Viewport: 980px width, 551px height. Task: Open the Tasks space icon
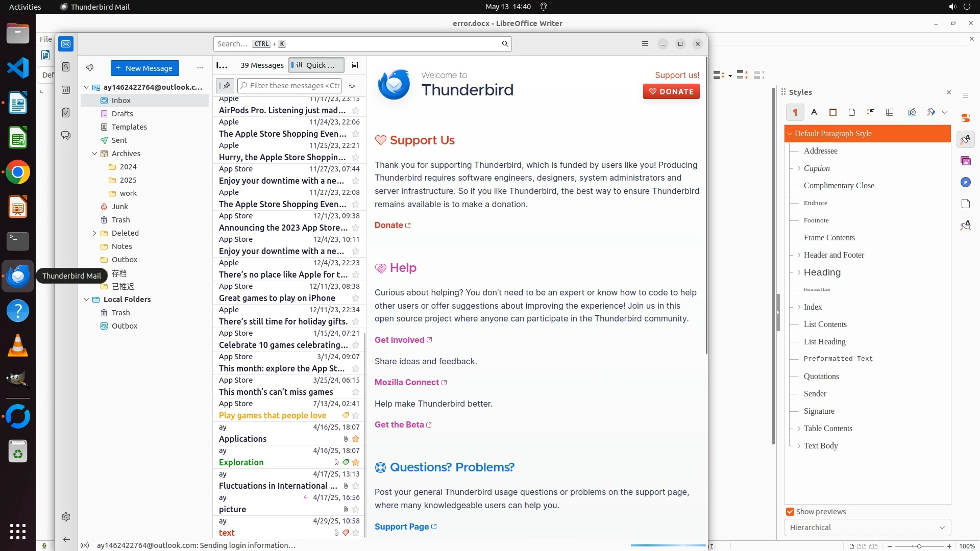coord(66,112)
